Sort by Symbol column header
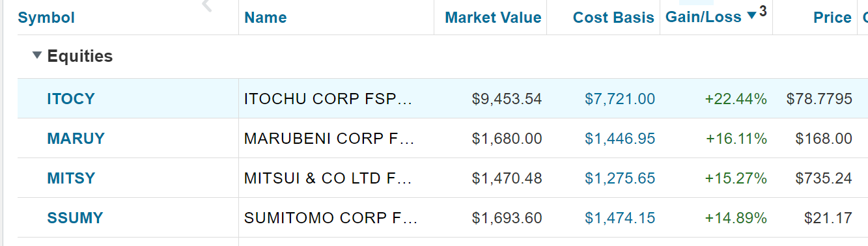 point(46,18)
